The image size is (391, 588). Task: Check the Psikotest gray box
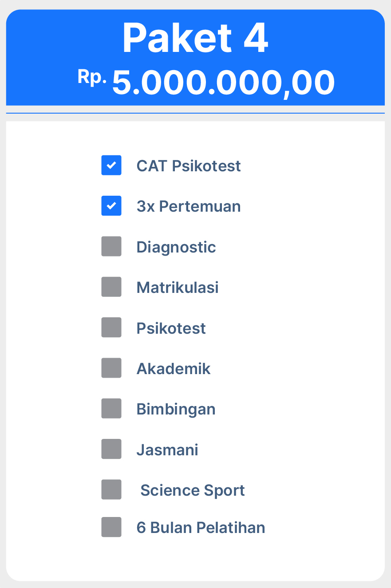111,328
